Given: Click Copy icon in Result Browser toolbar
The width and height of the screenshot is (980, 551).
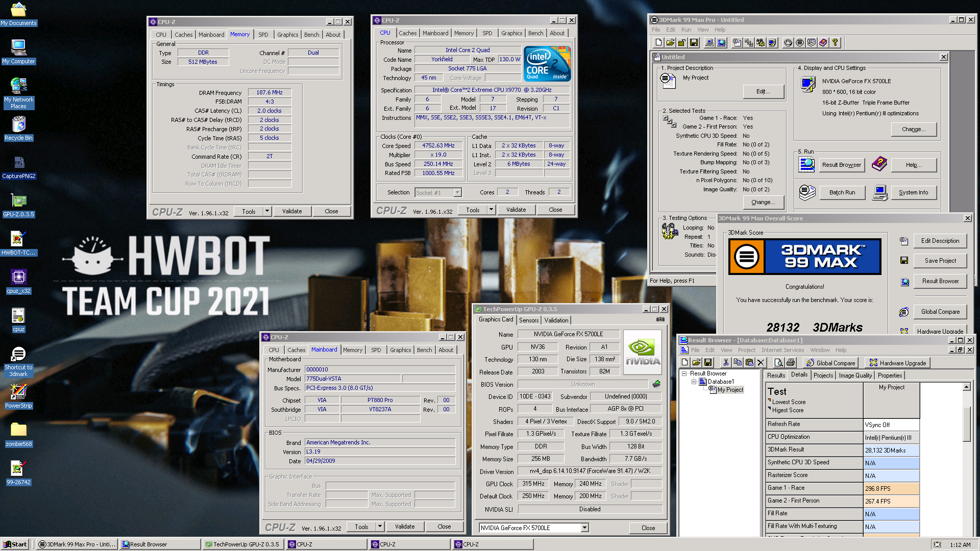Looking at the screenshot, I should (737, 363).
